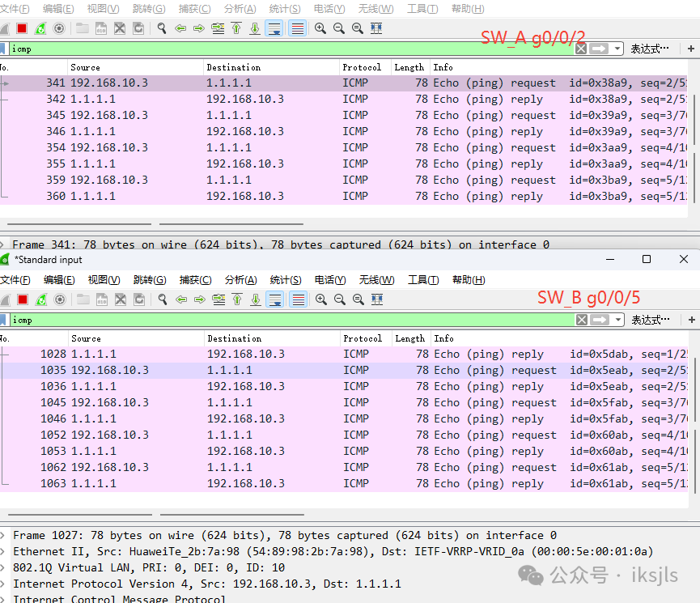Zoom out text in the SW_B window

point(340,299)
